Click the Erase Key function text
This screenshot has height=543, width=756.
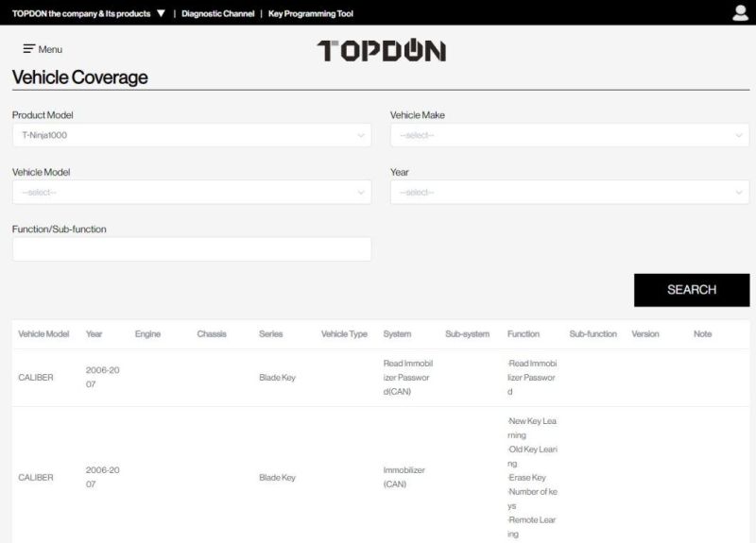click(527, 478)
